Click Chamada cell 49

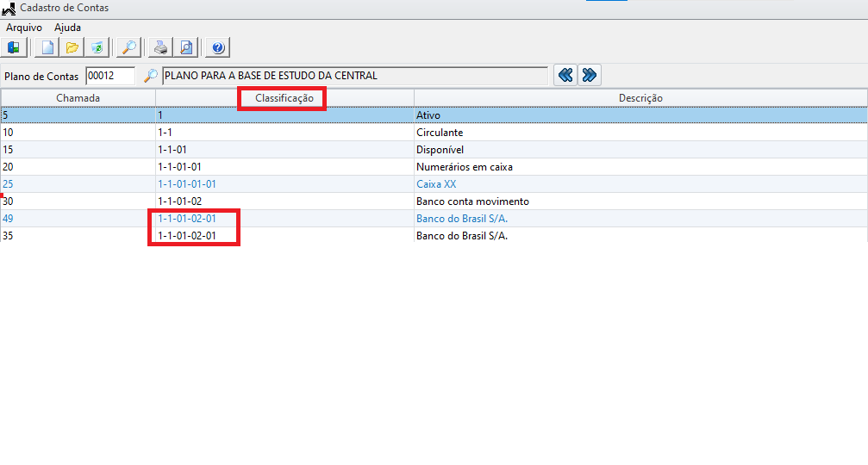click(x=78, y=219)
